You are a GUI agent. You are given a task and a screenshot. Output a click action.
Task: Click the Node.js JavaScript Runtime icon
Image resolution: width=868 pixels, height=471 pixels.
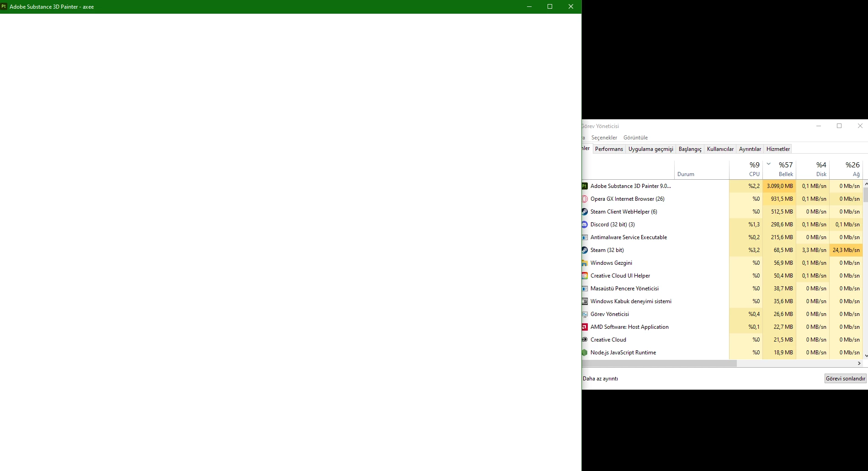pyautogui.click(x=585, y=353)
